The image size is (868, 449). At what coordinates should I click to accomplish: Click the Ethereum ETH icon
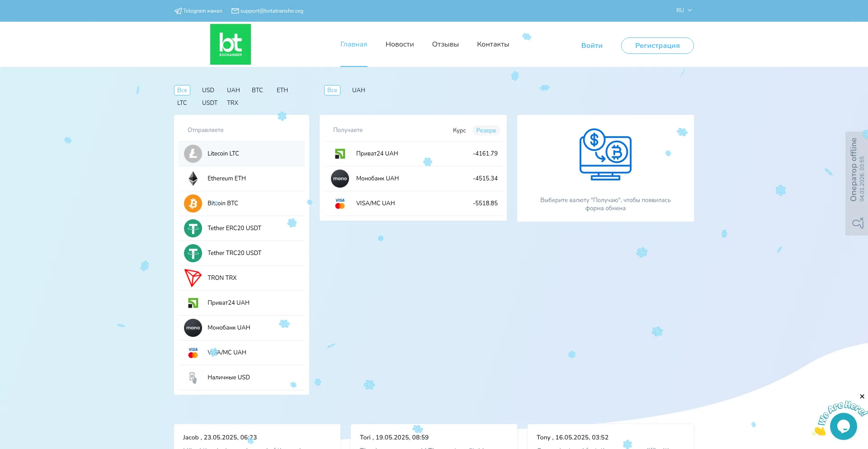[x=193, y=178]
